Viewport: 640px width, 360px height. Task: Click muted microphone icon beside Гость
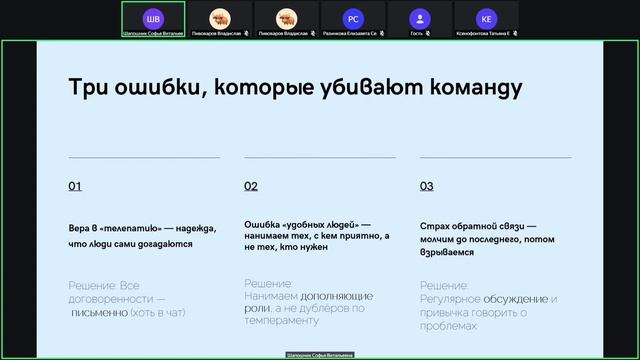pos(427,33)
